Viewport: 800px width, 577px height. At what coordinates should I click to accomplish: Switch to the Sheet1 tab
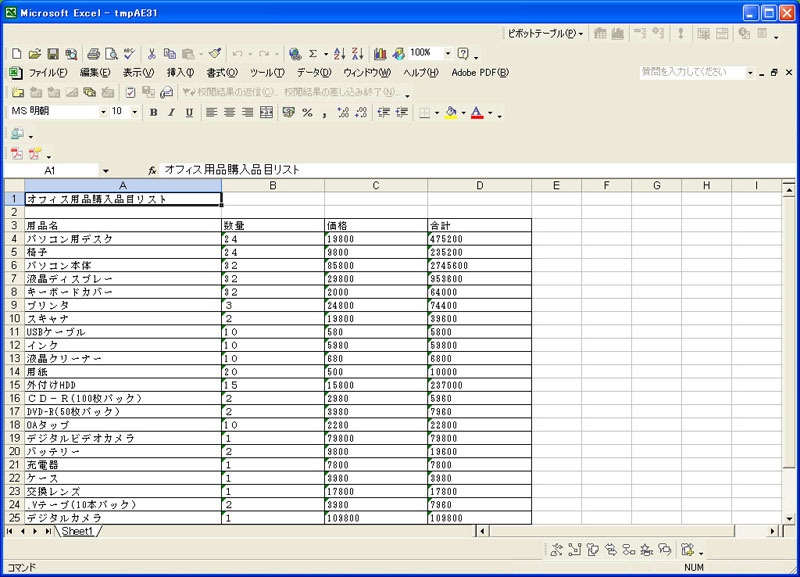coord(78,531)
